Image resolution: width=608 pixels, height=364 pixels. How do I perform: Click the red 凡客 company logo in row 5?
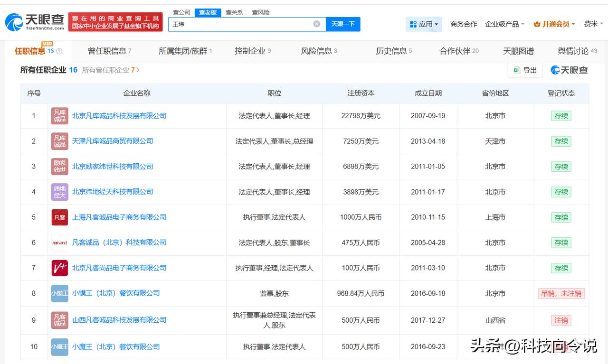pos(60,217)
